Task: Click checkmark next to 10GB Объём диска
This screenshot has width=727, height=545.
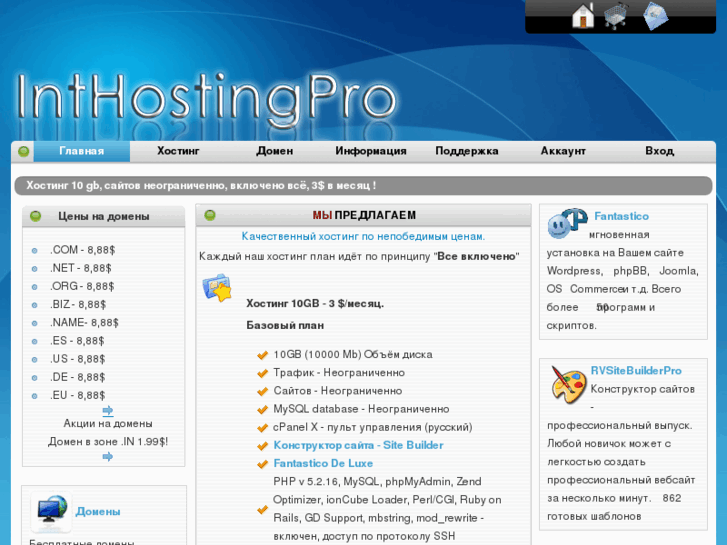Action: (262, 355)
